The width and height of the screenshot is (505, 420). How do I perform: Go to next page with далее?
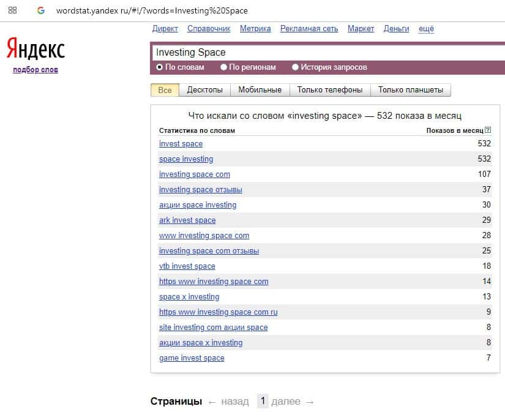click(286, 402)
